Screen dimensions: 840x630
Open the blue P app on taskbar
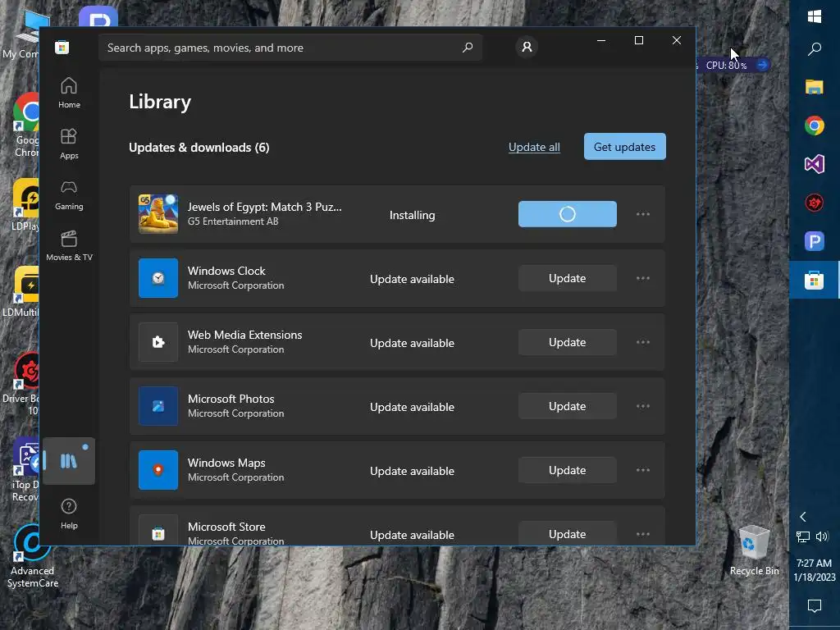point(815,241)
